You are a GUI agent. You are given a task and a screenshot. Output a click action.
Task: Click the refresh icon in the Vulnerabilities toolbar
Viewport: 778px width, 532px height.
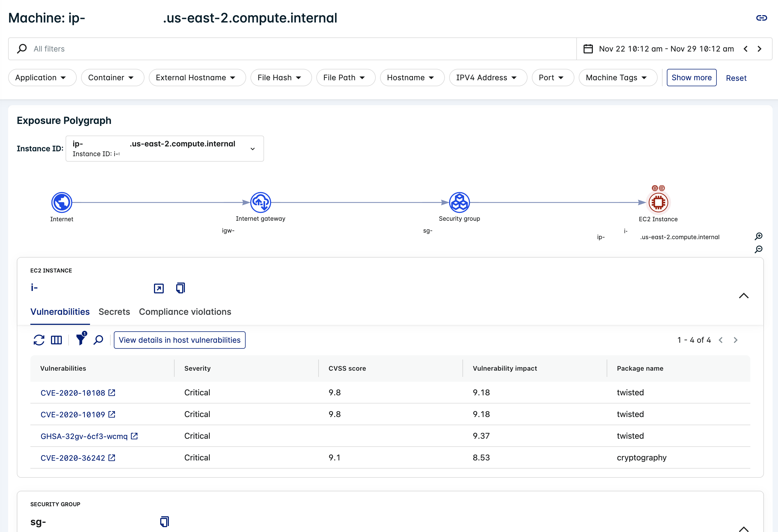(39, 340)
